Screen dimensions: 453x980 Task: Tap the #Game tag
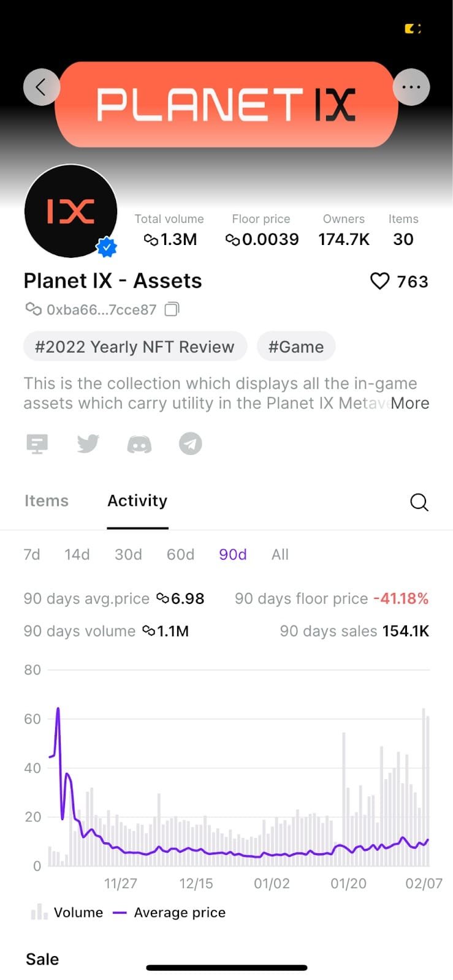[296, 347]
